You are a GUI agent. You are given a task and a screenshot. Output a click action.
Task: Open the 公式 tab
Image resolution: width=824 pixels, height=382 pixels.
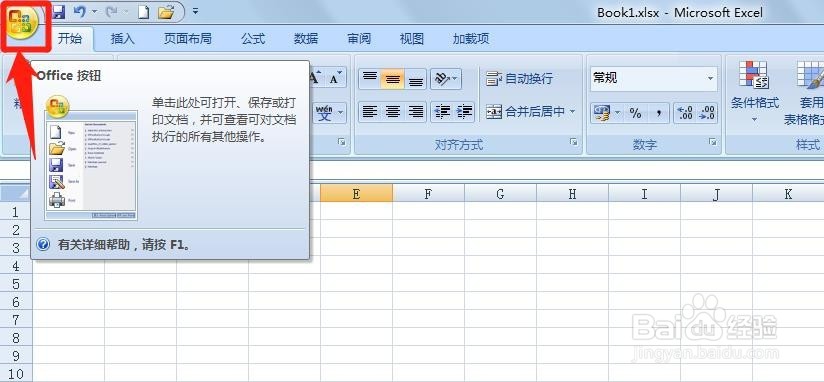(x=253, y=38)
